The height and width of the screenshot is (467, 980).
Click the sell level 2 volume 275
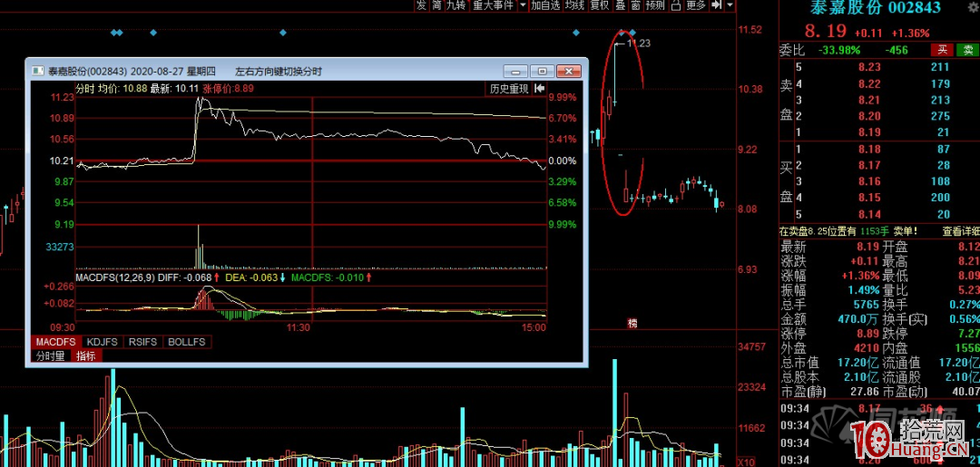coord(940,116)
